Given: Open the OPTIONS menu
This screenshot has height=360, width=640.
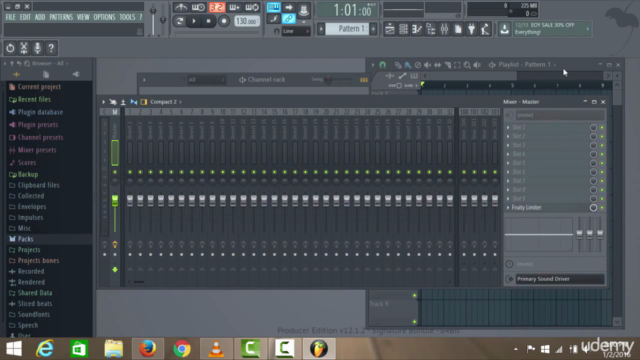Looking at the screenshot, I should click(x=104, y=17).
